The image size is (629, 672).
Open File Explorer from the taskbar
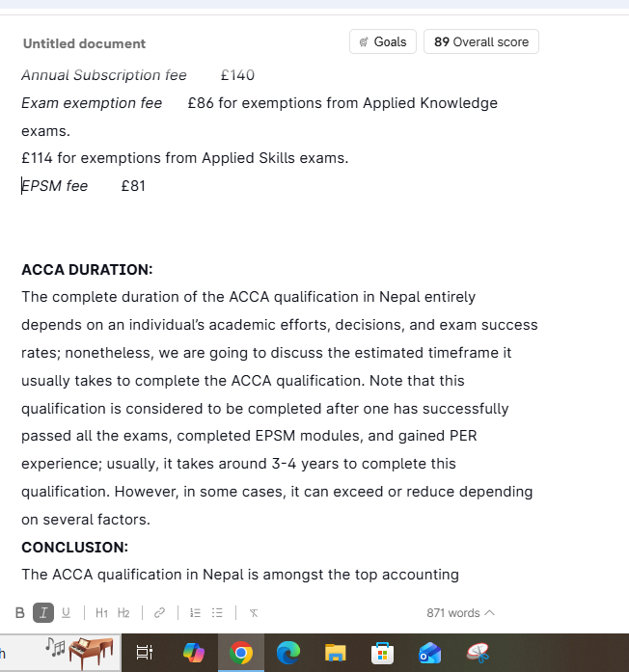tap(335, 654)
